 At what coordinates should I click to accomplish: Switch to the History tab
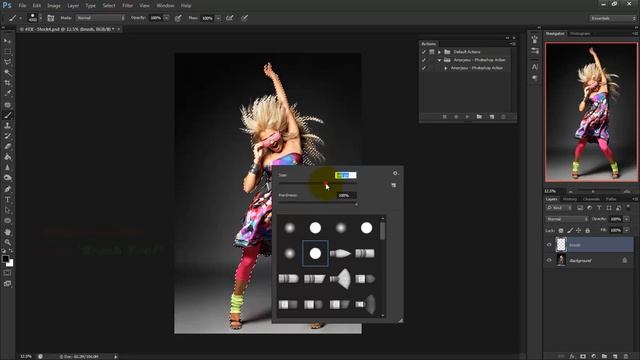point(570,199)
